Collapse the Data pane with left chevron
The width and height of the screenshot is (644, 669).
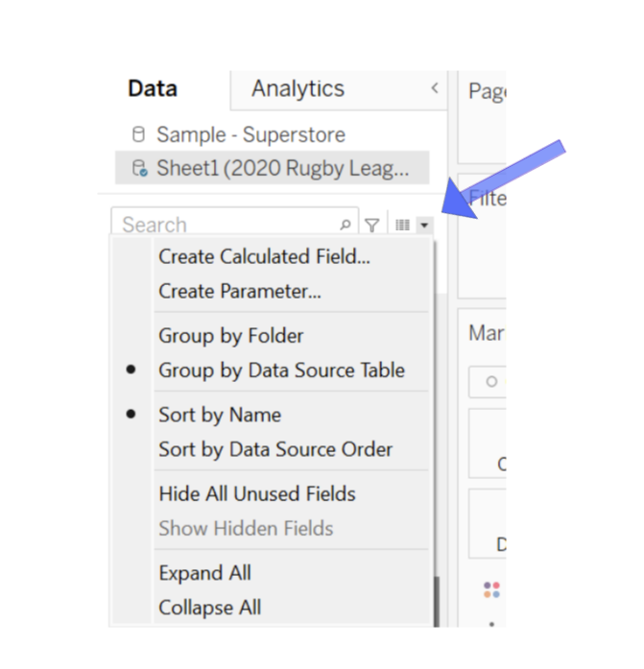tap(434, 88)
